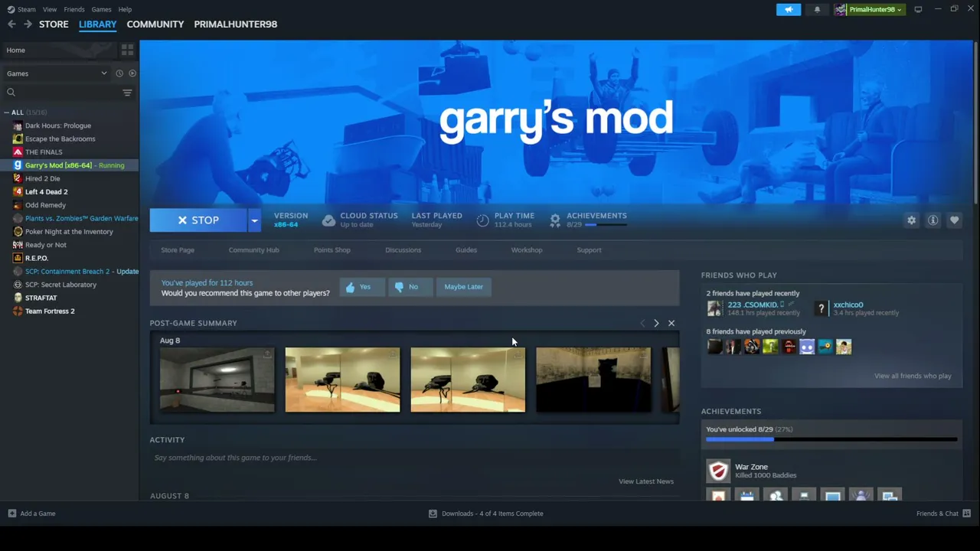Click the achievements badge icon in header

[555, 220]
